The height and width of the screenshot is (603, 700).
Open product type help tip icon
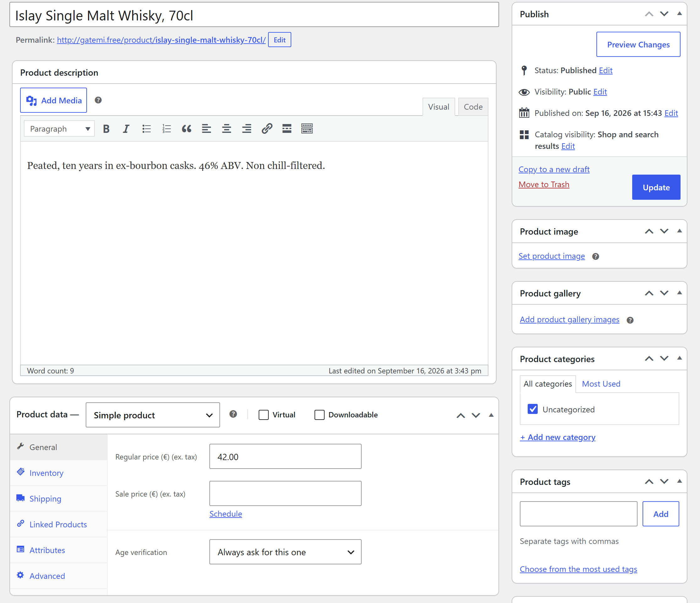[233, 414]
